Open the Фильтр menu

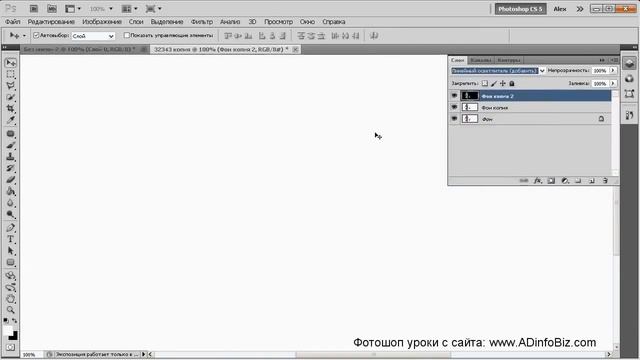202,22
